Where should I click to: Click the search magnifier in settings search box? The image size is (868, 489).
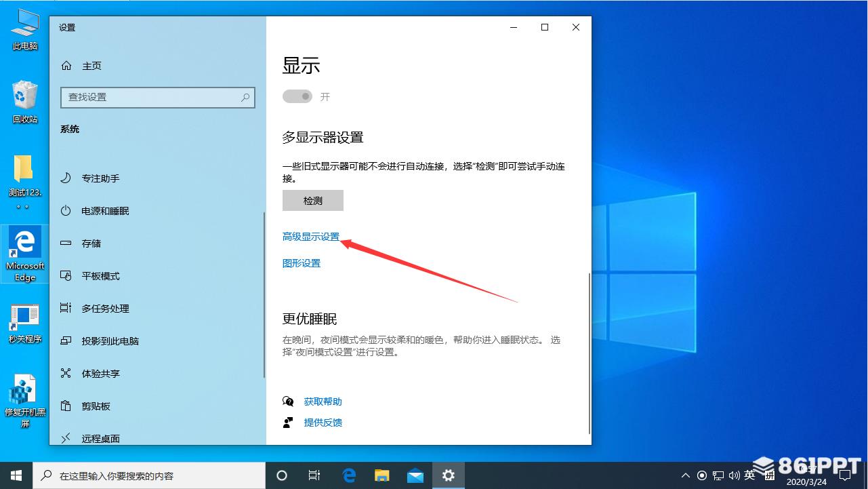(x=245, y=98)
